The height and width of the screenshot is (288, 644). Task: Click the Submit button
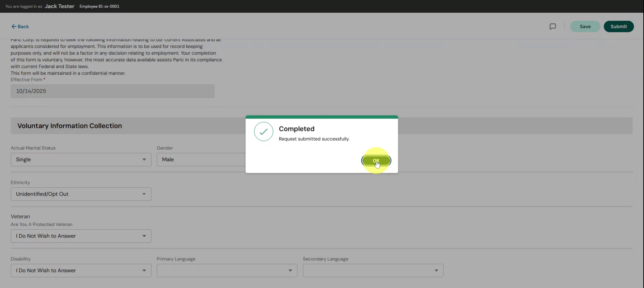(619, 27)
